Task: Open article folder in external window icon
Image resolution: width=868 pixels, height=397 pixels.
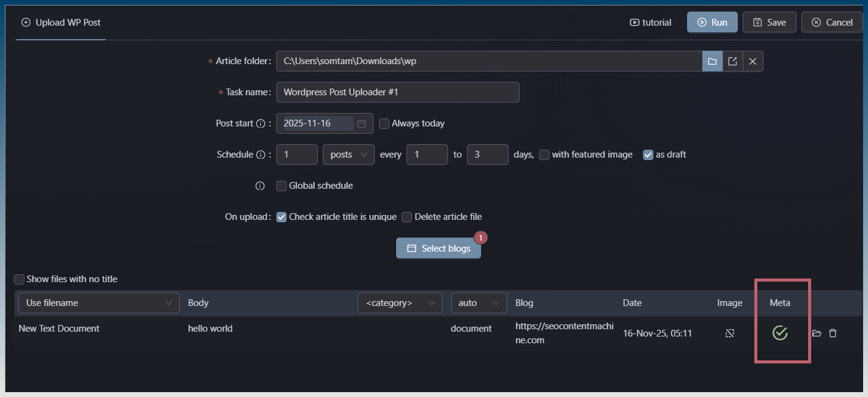Action: (732, 61)
